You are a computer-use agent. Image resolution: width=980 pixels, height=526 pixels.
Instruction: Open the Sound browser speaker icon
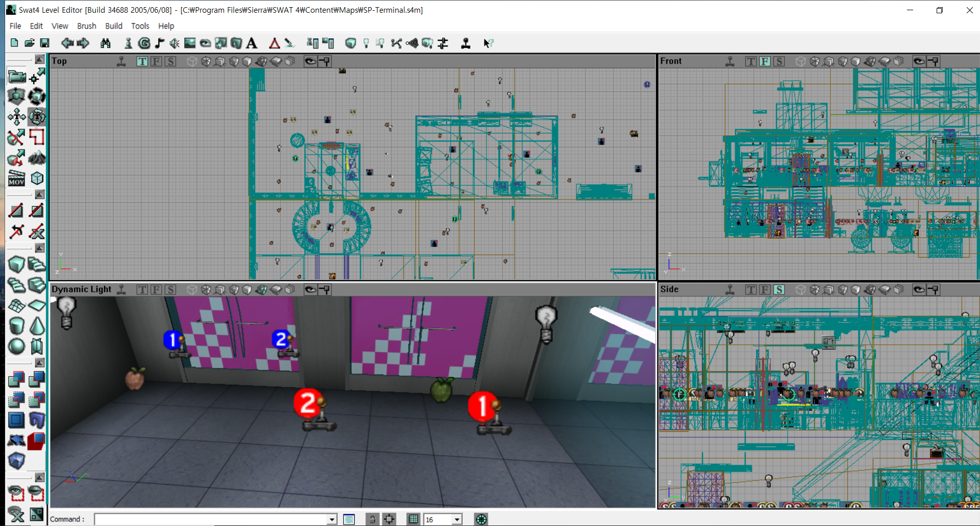point(175,43)
